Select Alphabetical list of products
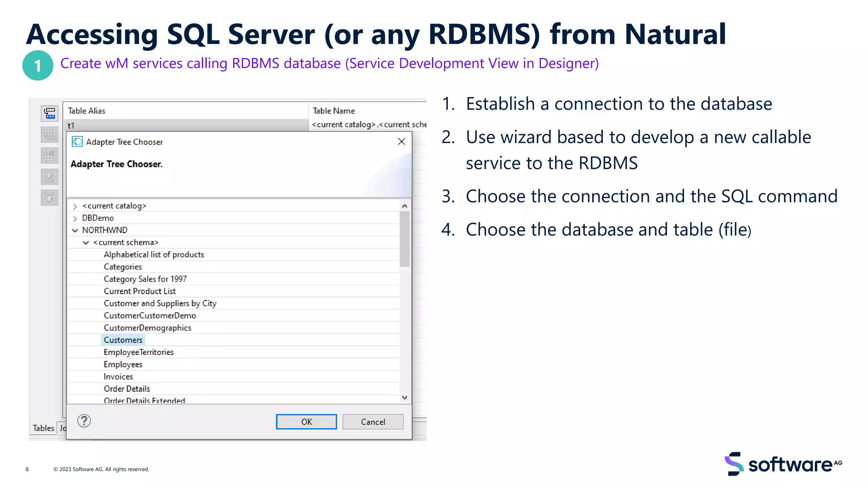868x488 pixels. coord(154,255)
